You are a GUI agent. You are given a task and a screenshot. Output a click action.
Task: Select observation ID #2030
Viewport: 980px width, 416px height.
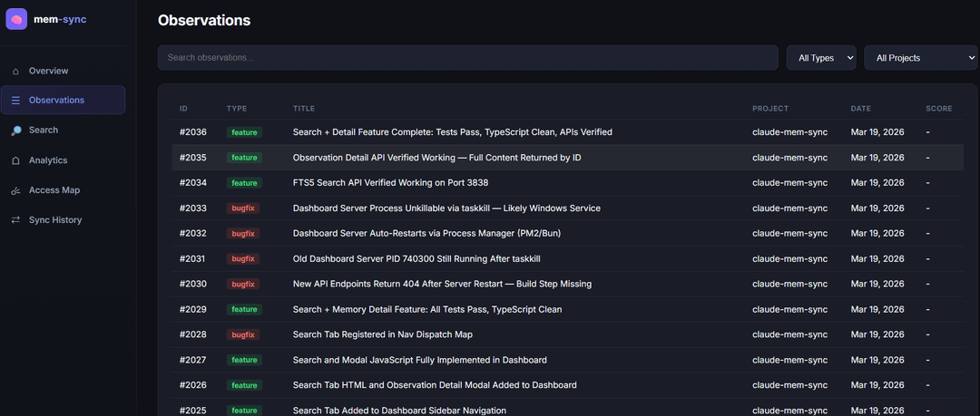(x=193, y=285)
